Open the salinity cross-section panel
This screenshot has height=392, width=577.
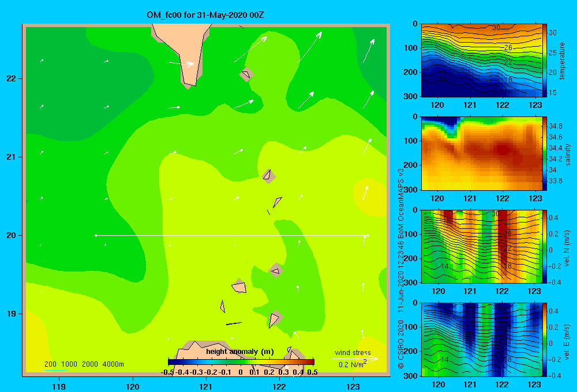(x=482, y=153)
